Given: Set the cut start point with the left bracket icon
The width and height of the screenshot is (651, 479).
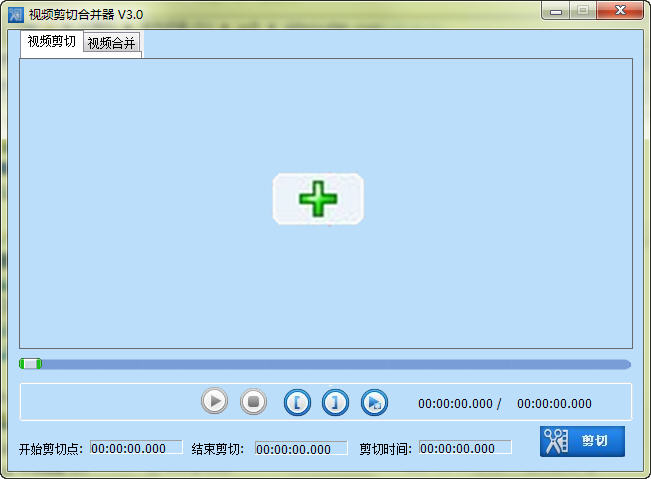Looking at the screenshot, I should pyautogui.click(x=297, y=402).
